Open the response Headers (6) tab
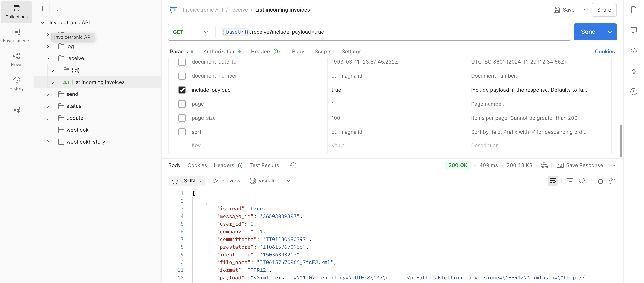The image size is (644, 283). tap(228, 165)
